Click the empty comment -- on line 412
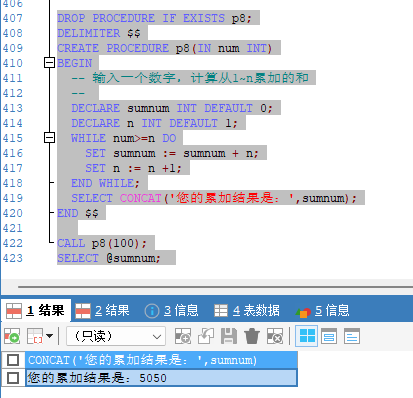This screenshot has height=398, width=413. (x=78, y=93)
